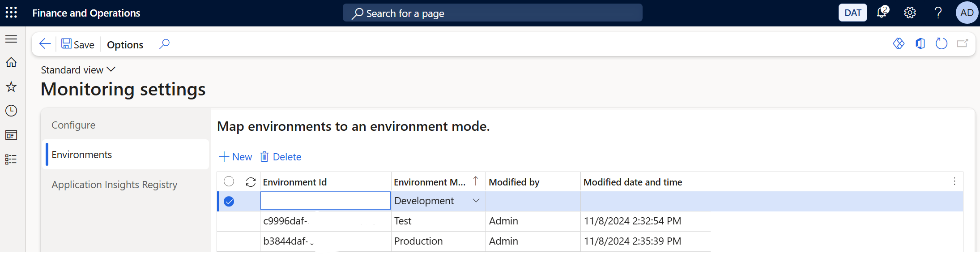Deselect the checked new row

coord(229,201)
